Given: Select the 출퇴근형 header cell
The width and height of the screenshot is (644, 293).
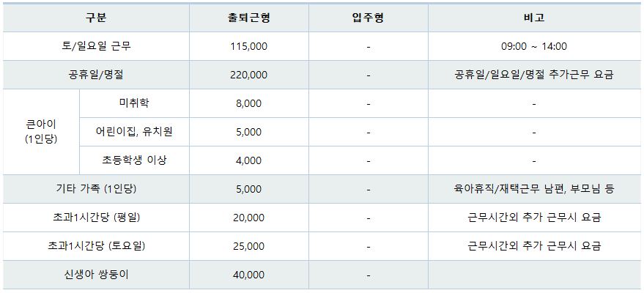Looking at the screenshot, I should (x=249, y=18).
